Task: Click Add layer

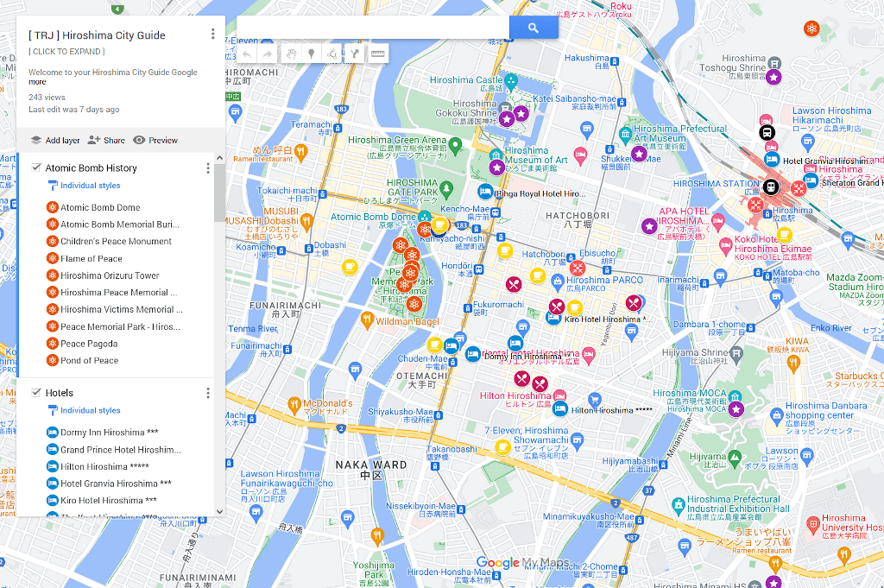Action: [55, 140]
